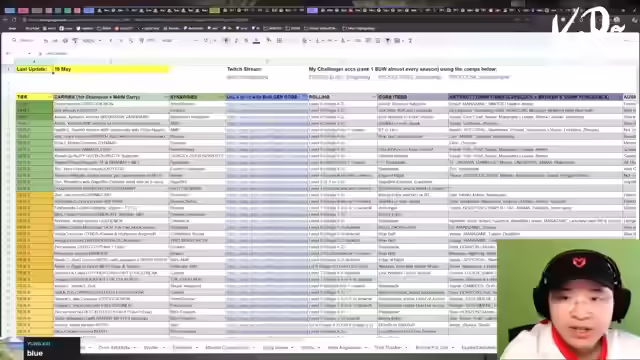Viewport: 640px width, 360px height.
Task: Toggle Bold formatting in the toolbar
Action: pos(227,41)
